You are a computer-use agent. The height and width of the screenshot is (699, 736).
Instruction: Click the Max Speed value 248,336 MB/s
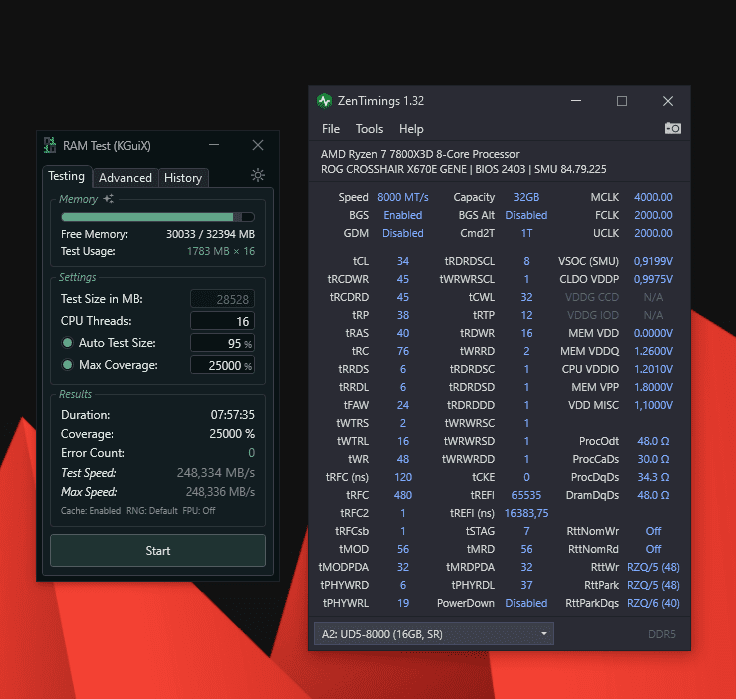pos(220,492)
